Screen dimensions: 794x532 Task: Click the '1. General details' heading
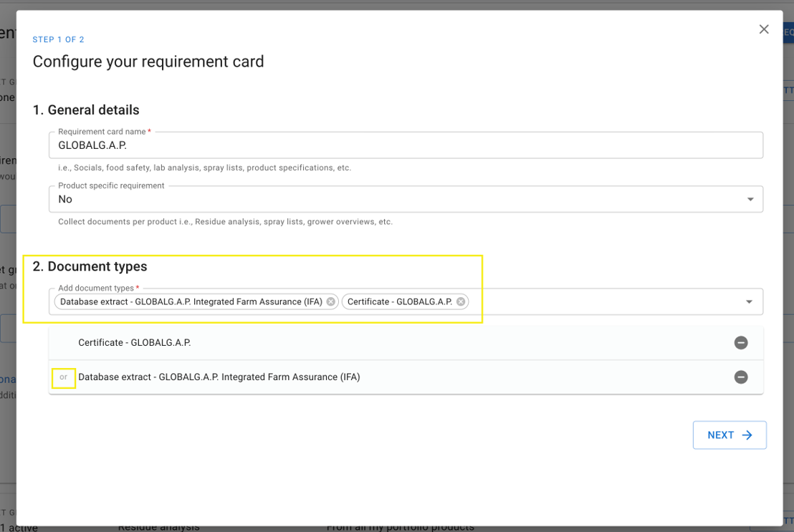tap(86, 110)
